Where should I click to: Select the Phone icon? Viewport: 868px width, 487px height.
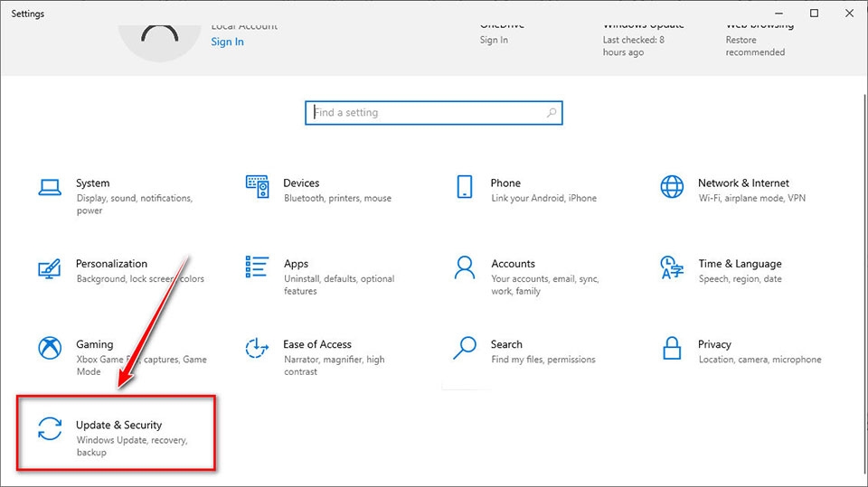click(x=465, y=186)
